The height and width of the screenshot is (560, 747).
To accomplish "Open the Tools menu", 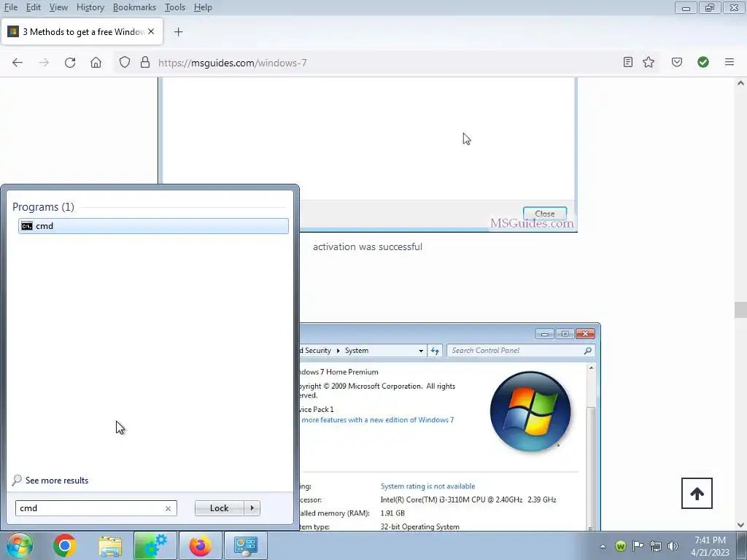I will (175, 7).
